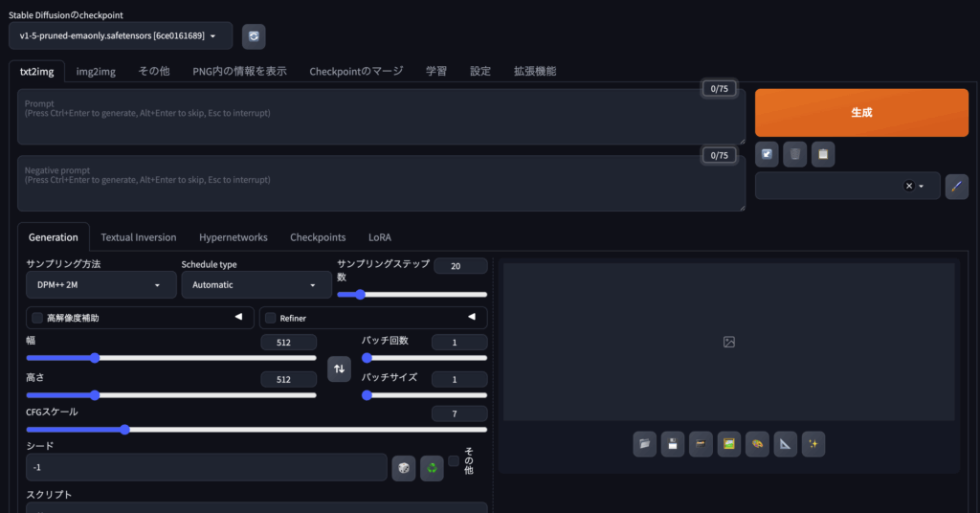Open the Stable Diffusion checkpoint dropdown

tap(121, 35)
